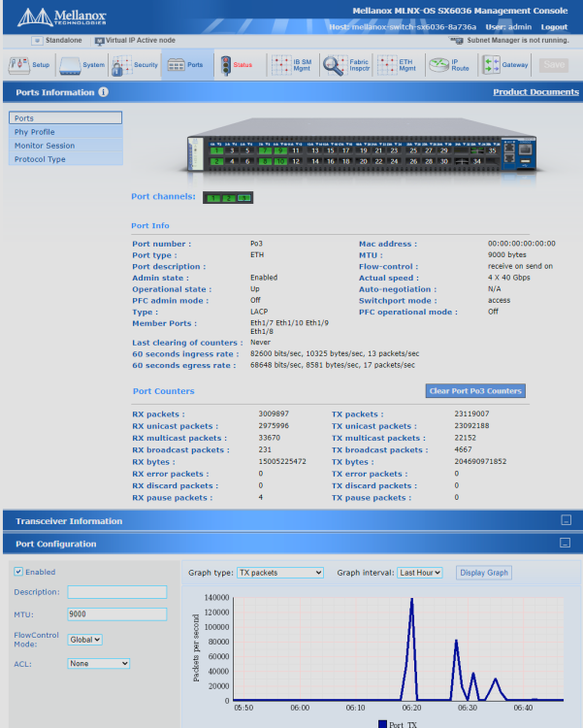The width and height of the screenshot is (583, 728).
Task: Click Clear Port Po3 Counters button
Action: coord(475,391)
